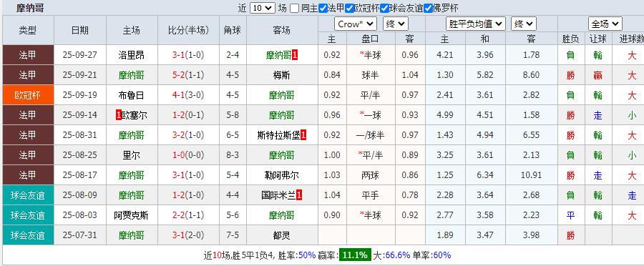Open the 终 dropdown next to 胜平负均值
The height and width of the screenshot is (266, 644).
click(524, 24)
